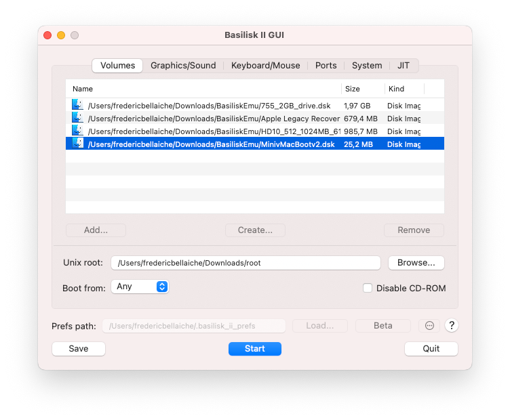510x420 pixels.
Task: Click the Kind cell in the 25,2 MB row
Action: pos(404,144)
